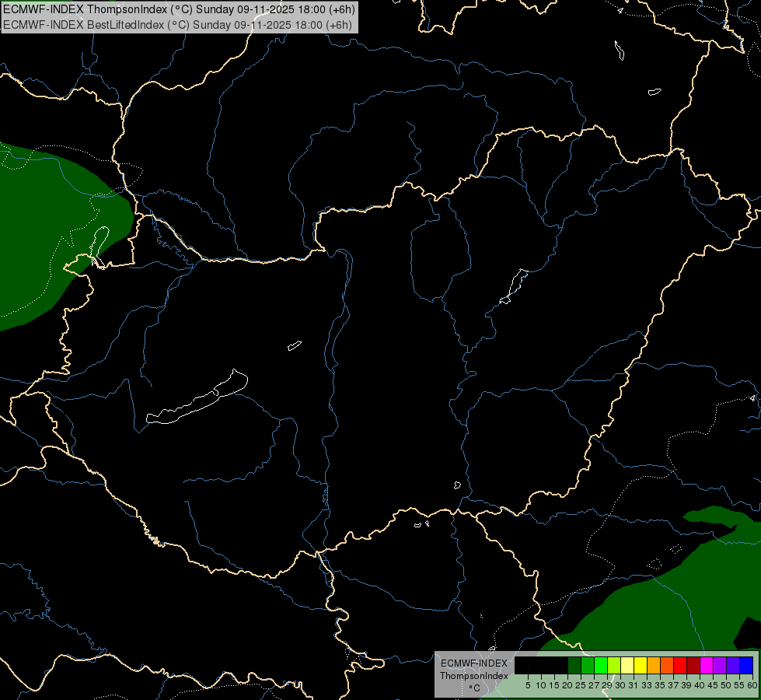Click the legend label 'ECMWF-INDEX'
Screen dimensions: 761x700
point(473,663)
